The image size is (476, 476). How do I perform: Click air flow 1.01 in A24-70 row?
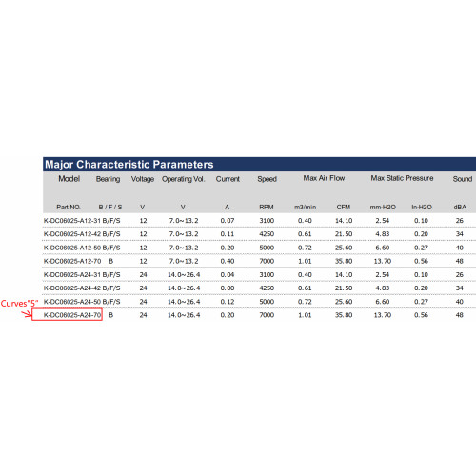tap(305, 315)
